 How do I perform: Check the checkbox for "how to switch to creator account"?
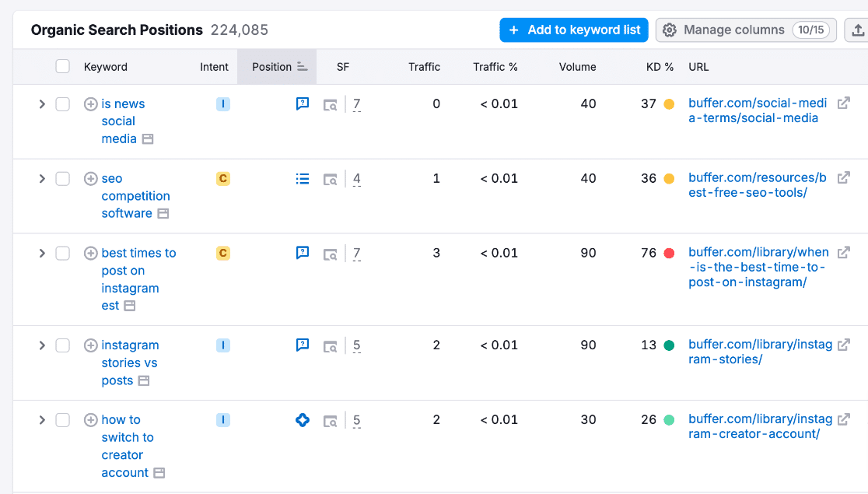pyautogui.click(x=62, y=419)
